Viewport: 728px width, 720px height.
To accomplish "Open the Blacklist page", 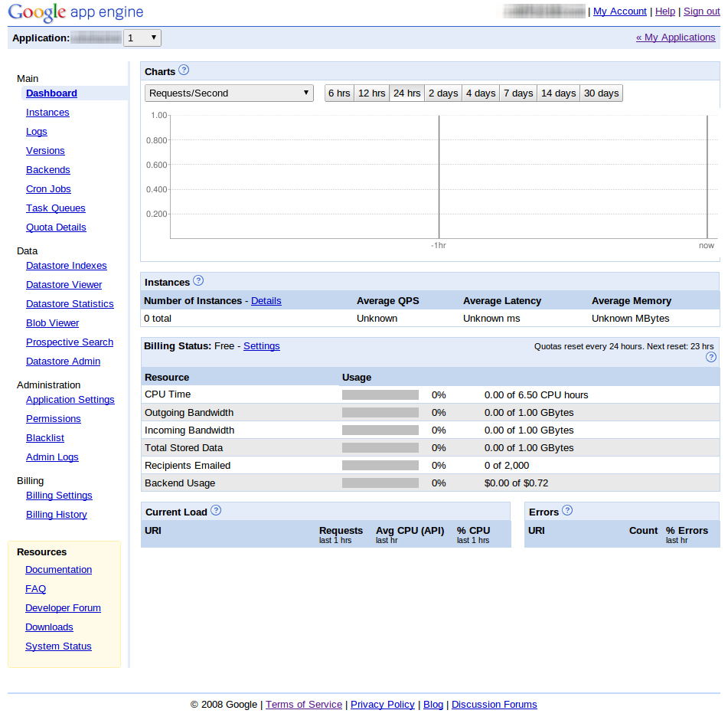I will click(45, 437).
